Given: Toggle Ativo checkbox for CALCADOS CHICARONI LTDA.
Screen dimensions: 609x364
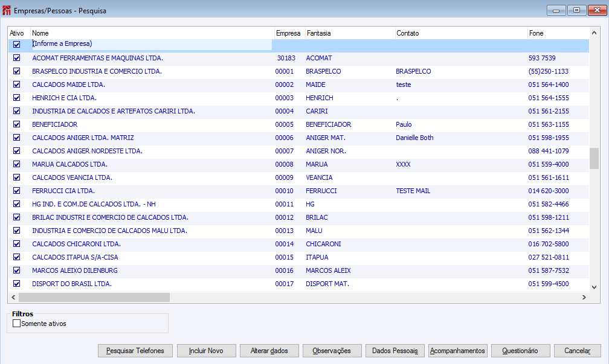Looking at the screenshot, I should click(x=17, y=244).
